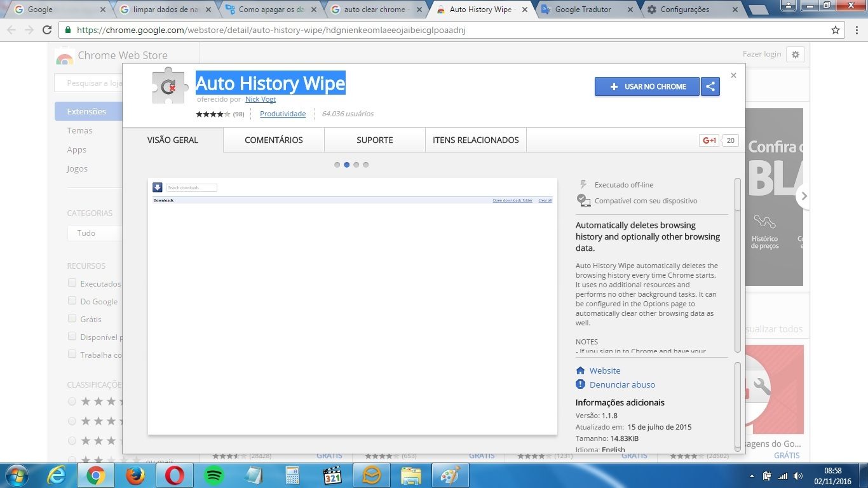Select the VISÃO GERAL tab
868x488 pixels.
click(x=173, y=140)
